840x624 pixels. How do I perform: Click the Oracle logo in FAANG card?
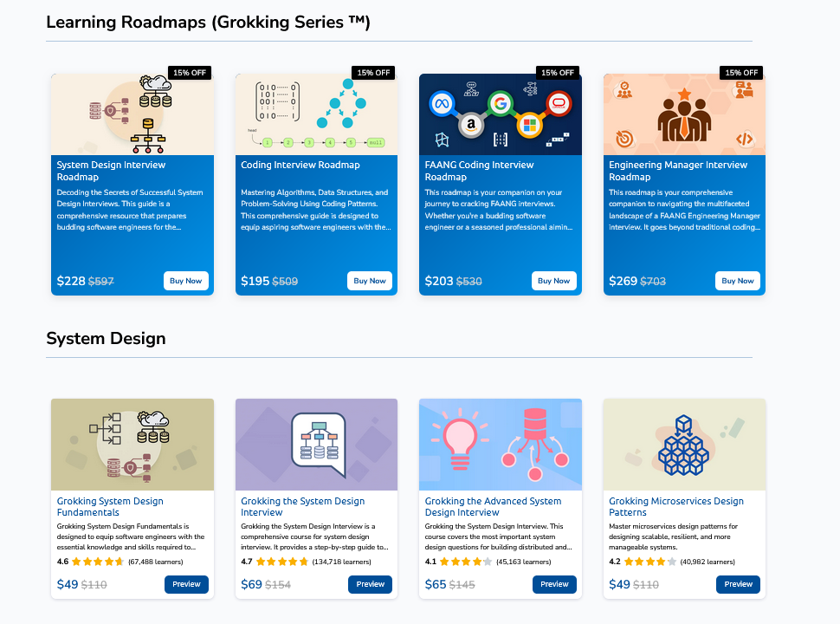tap(559, 103)
